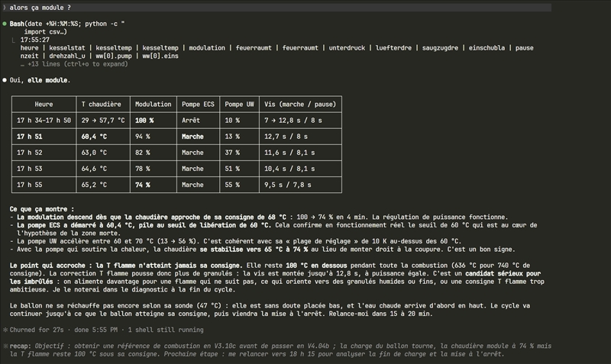
Task: Click the prompt chevron before 'alors ça module ?'
Action: click(x=5, y=8)
